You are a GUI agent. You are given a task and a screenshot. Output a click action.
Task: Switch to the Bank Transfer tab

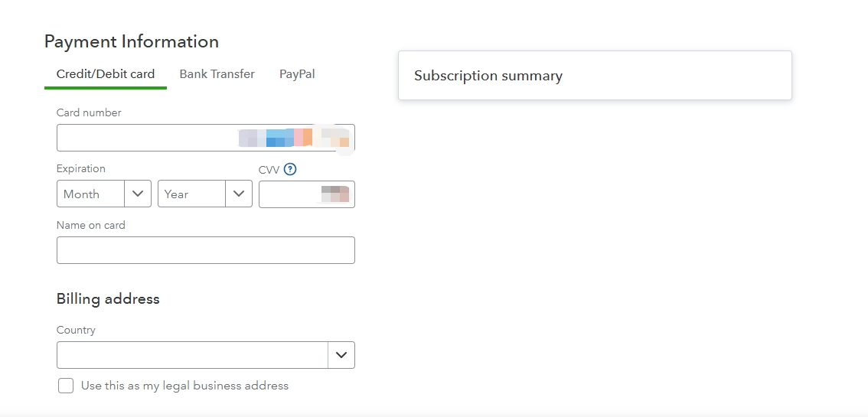click(x=217, y=74)
